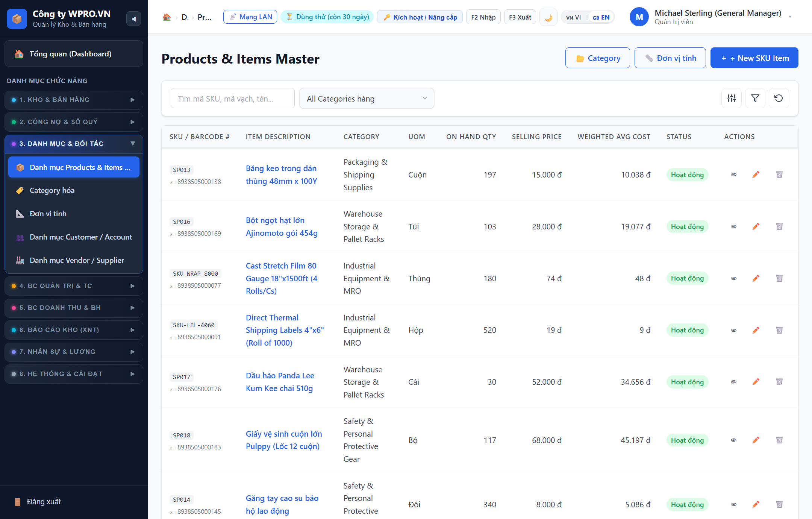
Task: Click Dùng thử (còn 30 ngày) badge
Action: (327, 17)
